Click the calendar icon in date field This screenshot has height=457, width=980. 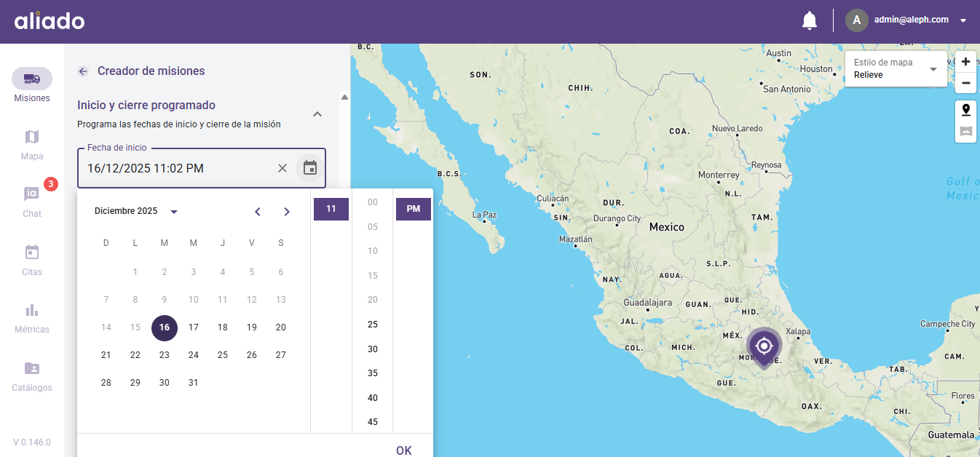coord(310,168)
